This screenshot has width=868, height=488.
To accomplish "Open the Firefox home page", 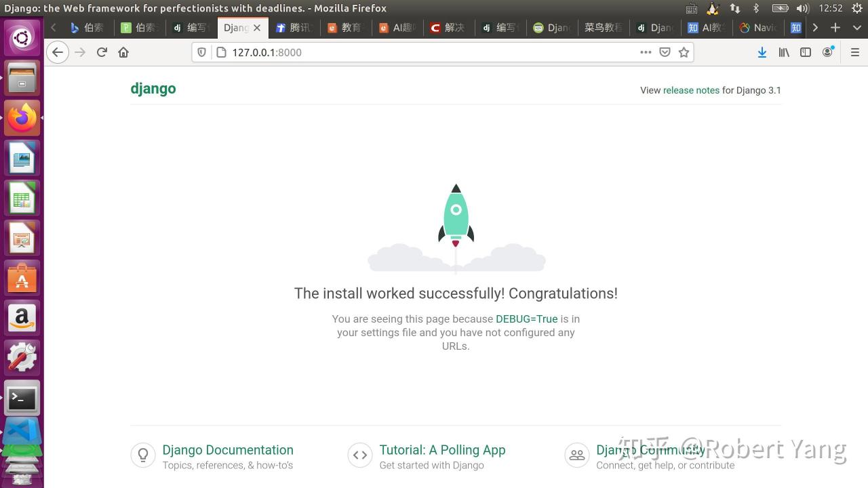I will (123, 52).
